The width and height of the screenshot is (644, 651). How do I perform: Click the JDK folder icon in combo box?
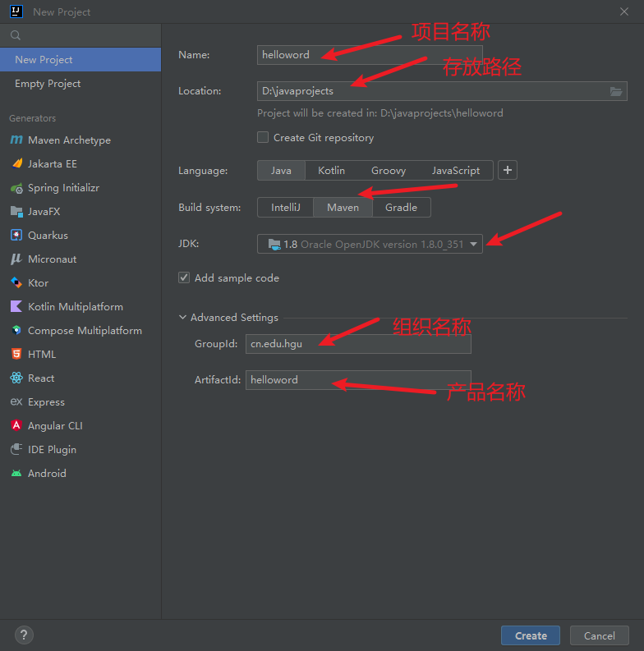[x=274, y=244]
